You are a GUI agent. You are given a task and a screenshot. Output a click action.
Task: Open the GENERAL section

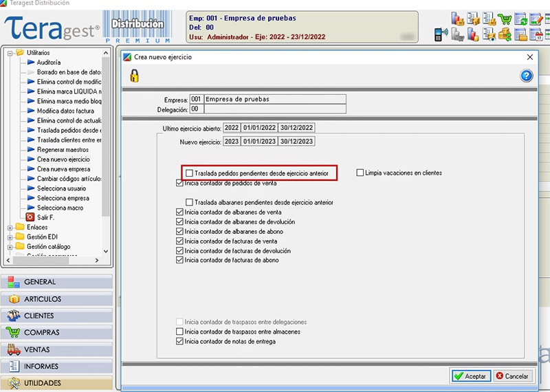coord(57,282)
